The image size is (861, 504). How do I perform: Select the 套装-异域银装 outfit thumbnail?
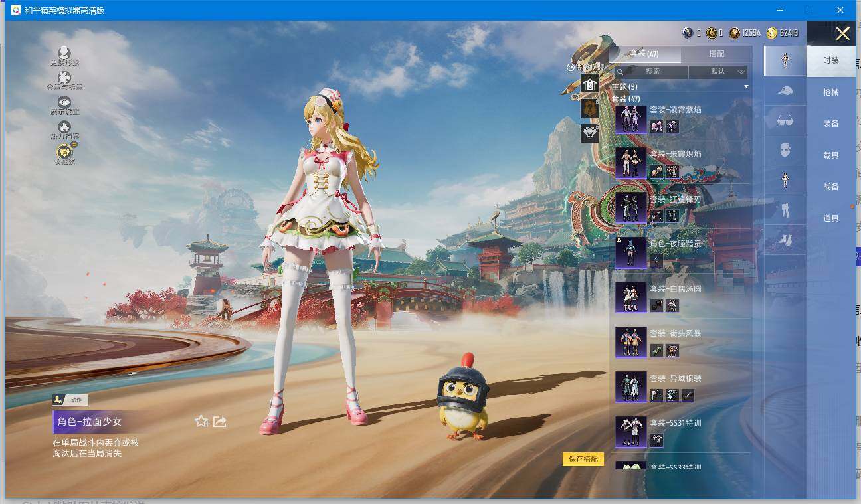point(630,387)
